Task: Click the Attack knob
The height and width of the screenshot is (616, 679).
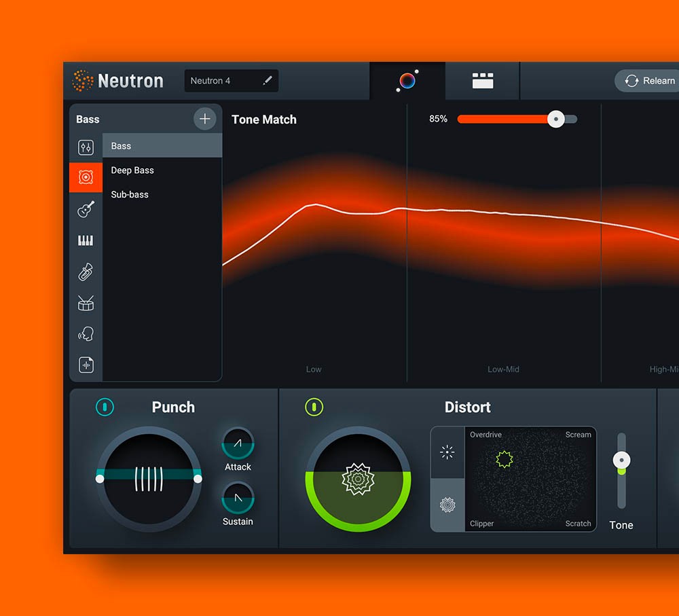Action: (x=238, y=443)
